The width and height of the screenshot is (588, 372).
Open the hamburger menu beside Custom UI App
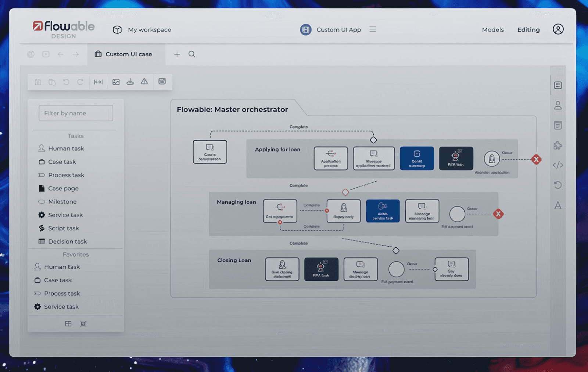pyautogui.click(x=373, y=29)
